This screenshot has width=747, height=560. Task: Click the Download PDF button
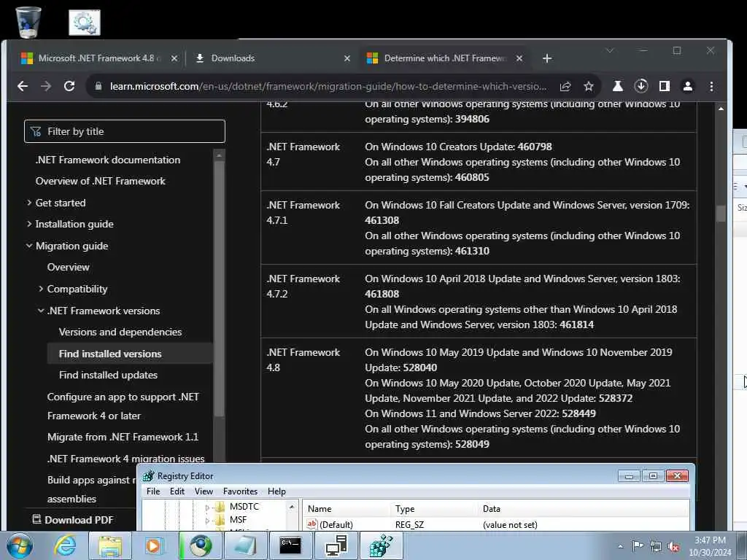tap(73, 520)
